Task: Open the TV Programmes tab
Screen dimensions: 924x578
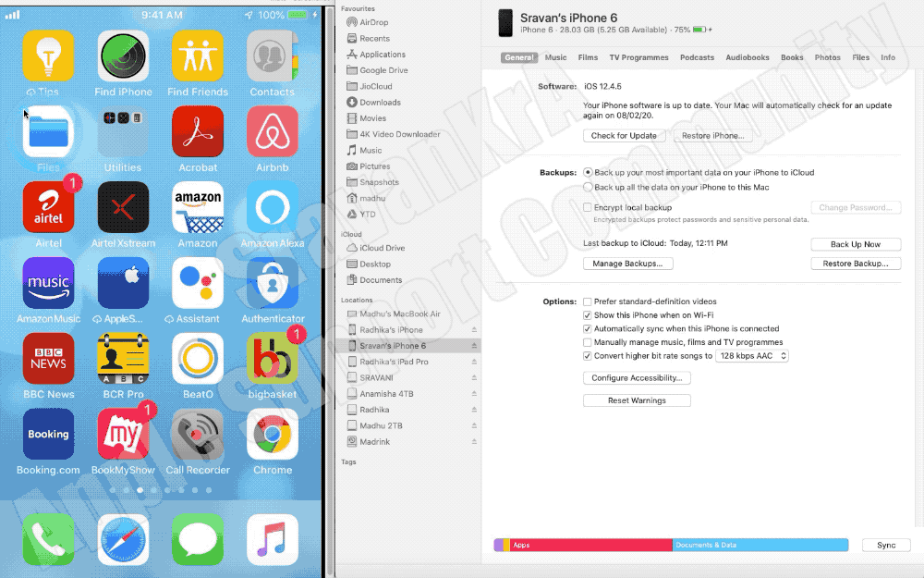Action: point(638,57)
